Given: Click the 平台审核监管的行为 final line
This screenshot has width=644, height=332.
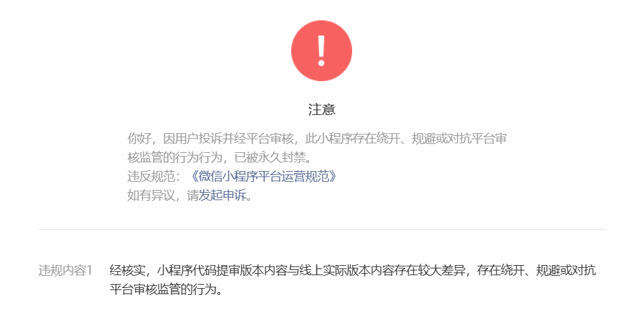Looking at the screenshot, I should (x=163, y=289).
